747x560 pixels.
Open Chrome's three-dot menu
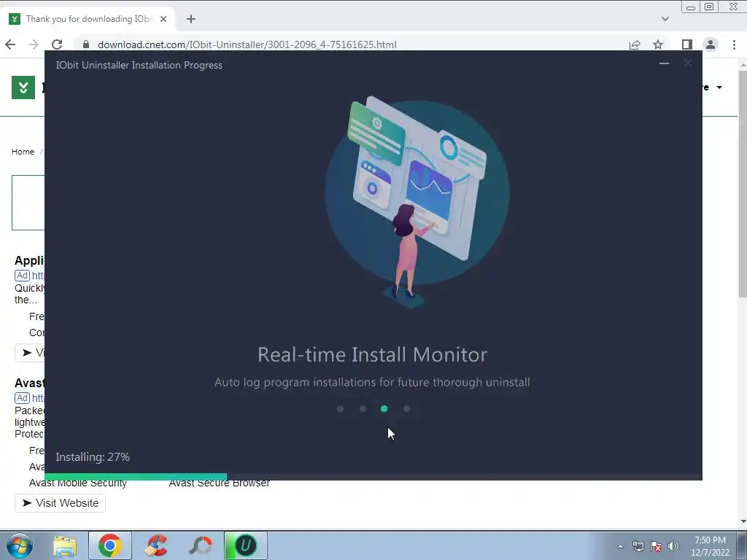734,44
